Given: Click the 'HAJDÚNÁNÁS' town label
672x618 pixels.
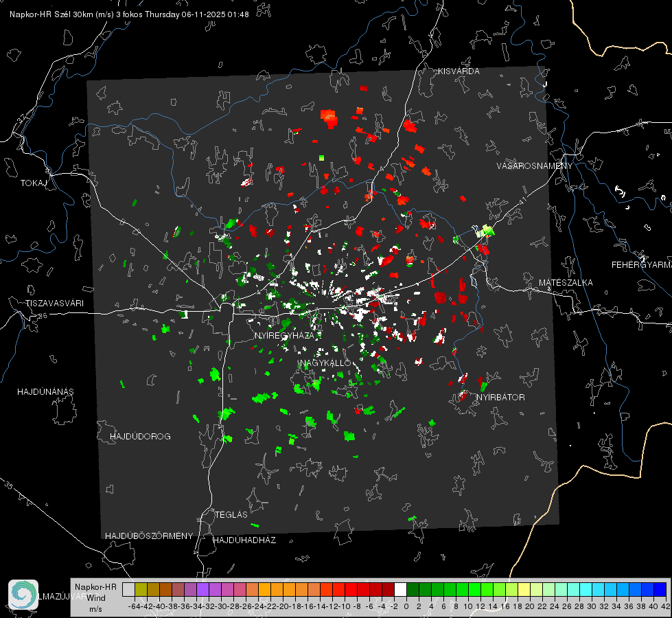Looking at the screenshot, I should click(x=45, y=392).
